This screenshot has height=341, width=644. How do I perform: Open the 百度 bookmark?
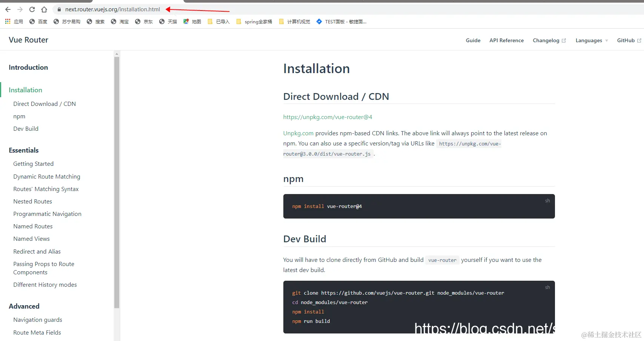[38, 21]
